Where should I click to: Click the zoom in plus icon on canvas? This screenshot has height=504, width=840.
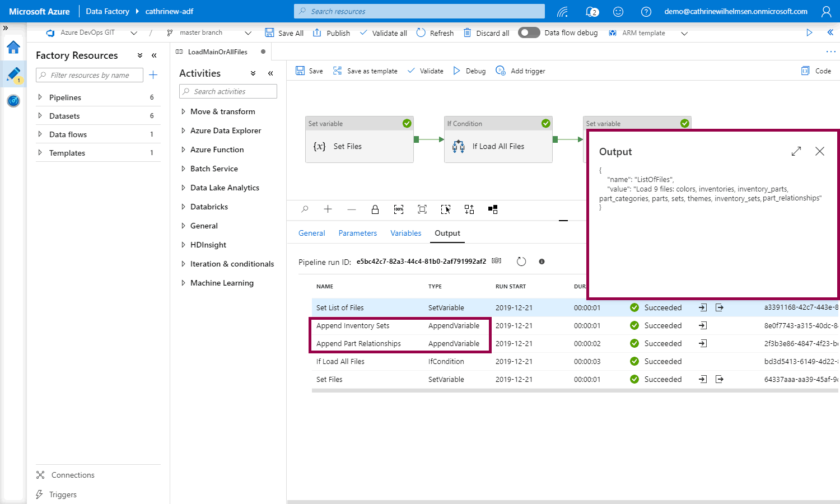(x=328, y=209)
